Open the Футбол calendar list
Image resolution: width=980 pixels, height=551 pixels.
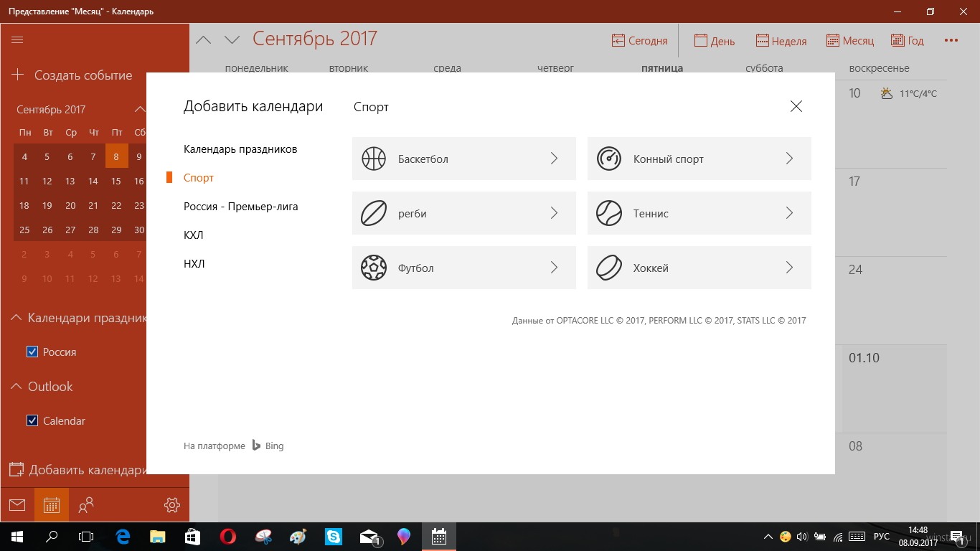pyautogui.click(x=463, y=268)
